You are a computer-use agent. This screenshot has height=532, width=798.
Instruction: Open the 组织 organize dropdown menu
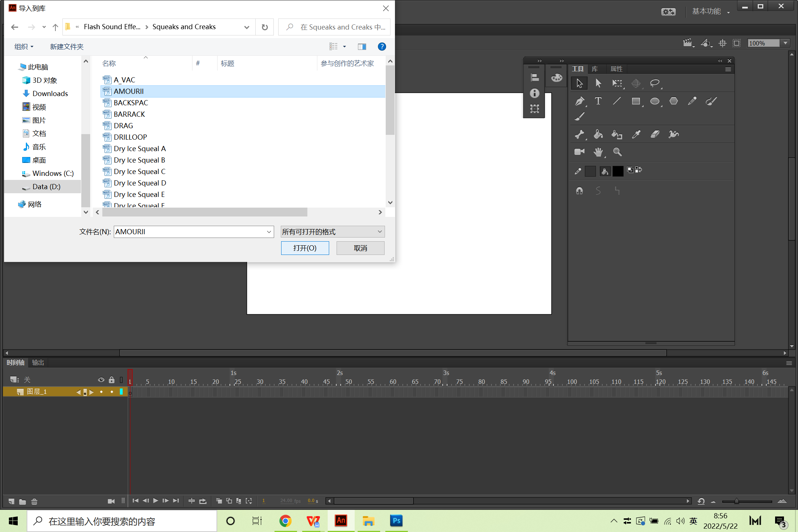click(24, 47)
